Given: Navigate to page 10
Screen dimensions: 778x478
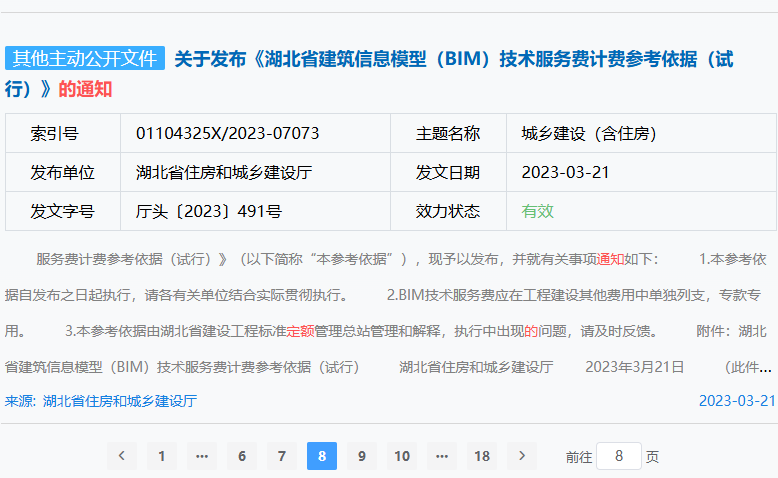Looking at the screenshot, I should coord(402,456).
